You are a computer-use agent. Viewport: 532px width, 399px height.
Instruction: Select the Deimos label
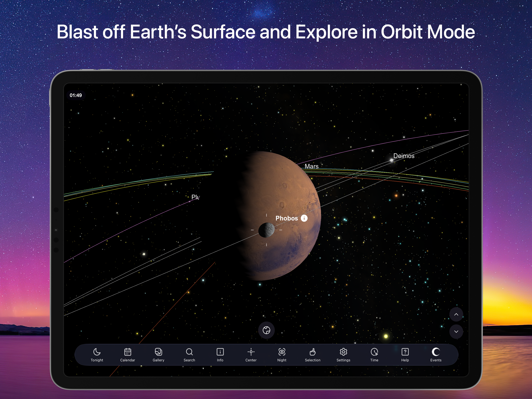(404, 156)
